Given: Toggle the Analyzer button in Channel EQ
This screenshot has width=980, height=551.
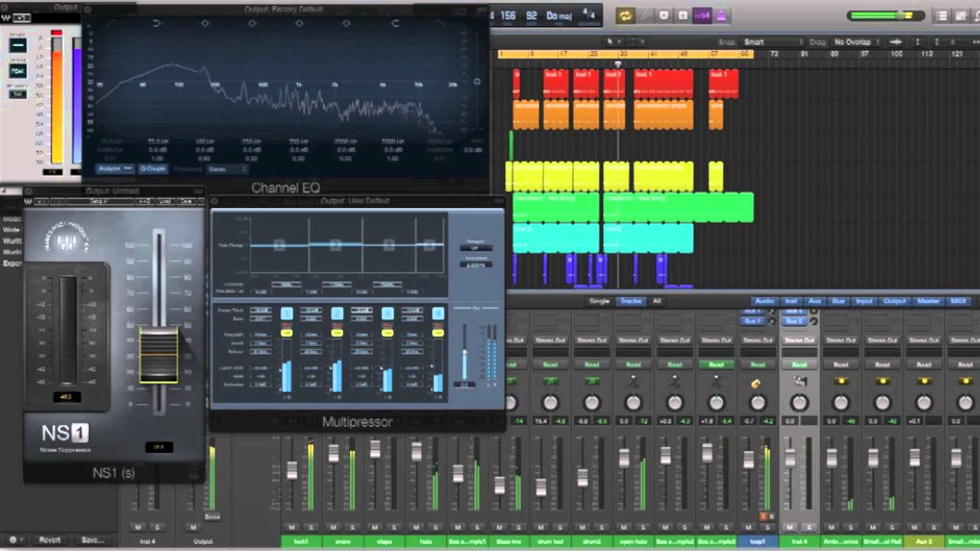Looking at the screenshot, I should 115,168.
